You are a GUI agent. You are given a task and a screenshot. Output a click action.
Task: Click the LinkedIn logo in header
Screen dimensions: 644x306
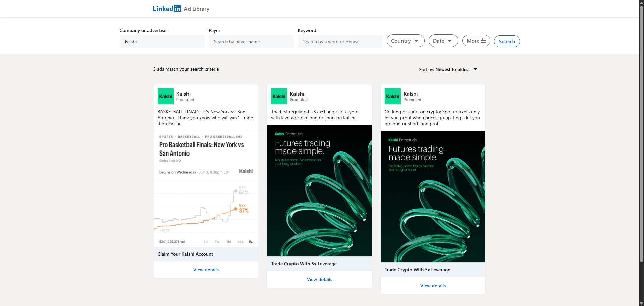pos(167,9)
